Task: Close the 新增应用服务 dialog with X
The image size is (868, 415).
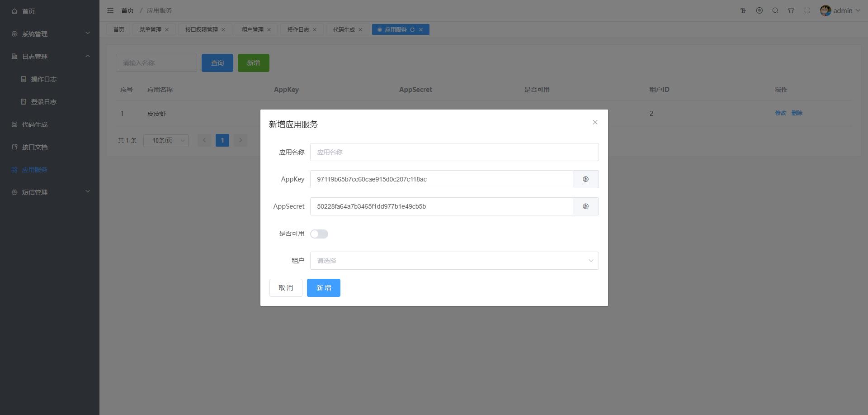Action: point(595,122)
